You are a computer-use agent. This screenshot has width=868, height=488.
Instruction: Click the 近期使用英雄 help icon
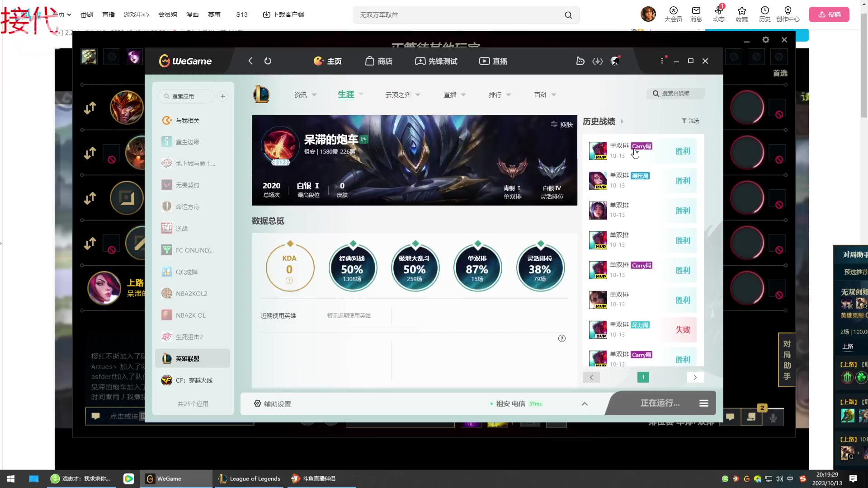562,338
